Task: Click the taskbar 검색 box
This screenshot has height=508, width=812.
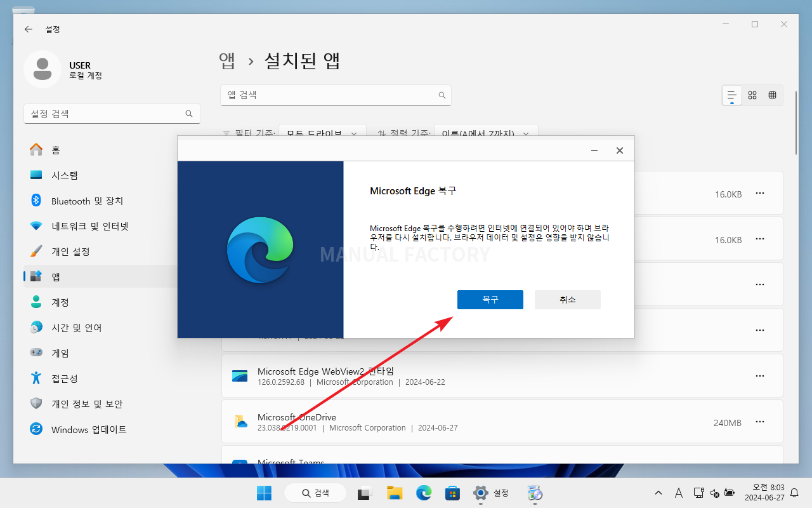Action: tap(315, 493)
